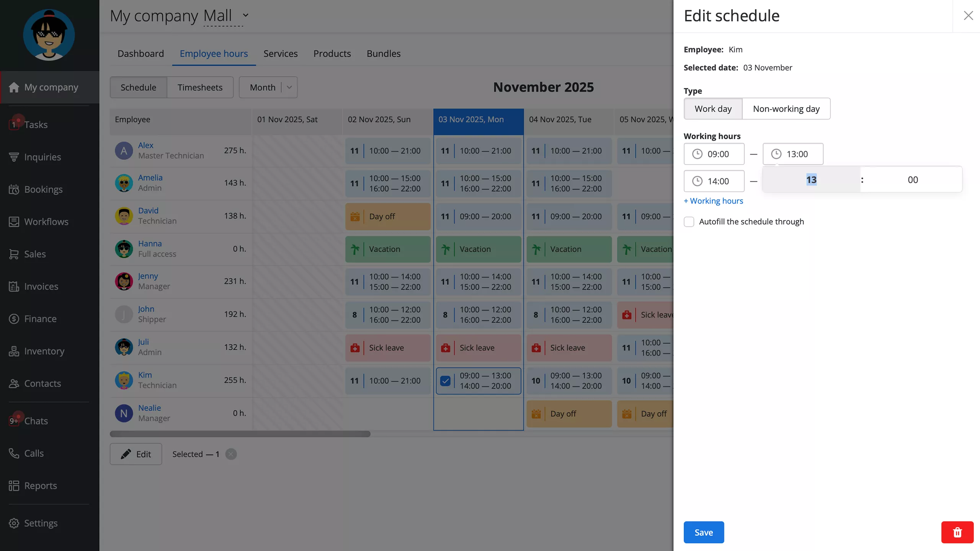
Task: Click the Reports icon in sidebar
Action: [14, 486]
